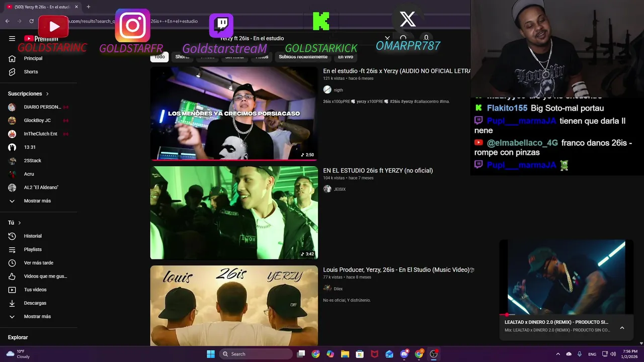Expand miniplayer queue with up chevron
The width and height of the screenshot is (644, 362).
[622, 328]
